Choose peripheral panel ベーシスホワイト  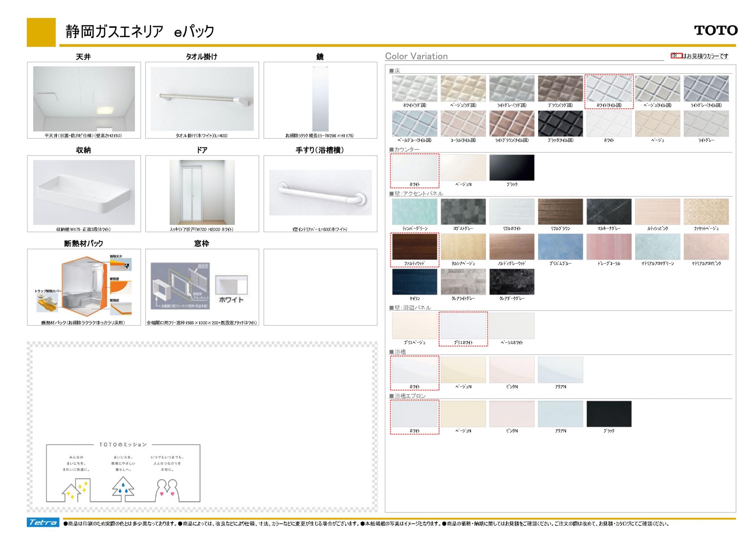coord(512,326)
